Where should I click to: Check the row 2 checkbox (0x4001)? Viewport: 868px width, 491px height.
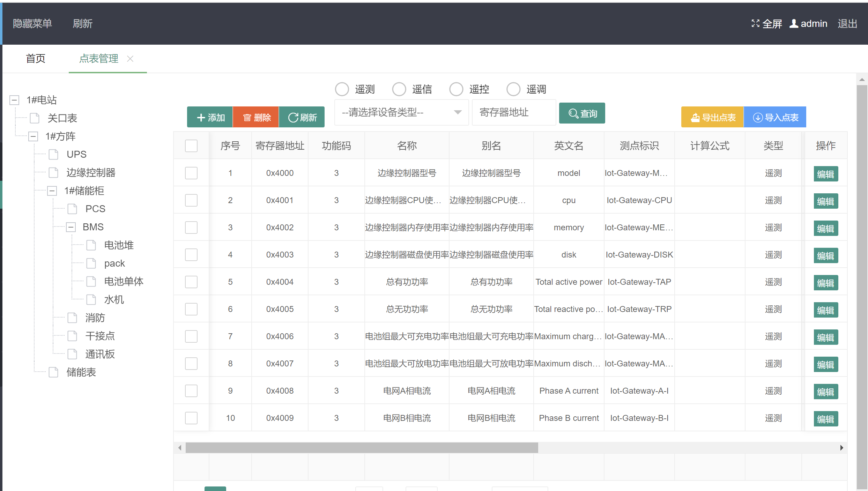[x=191, y=200]
